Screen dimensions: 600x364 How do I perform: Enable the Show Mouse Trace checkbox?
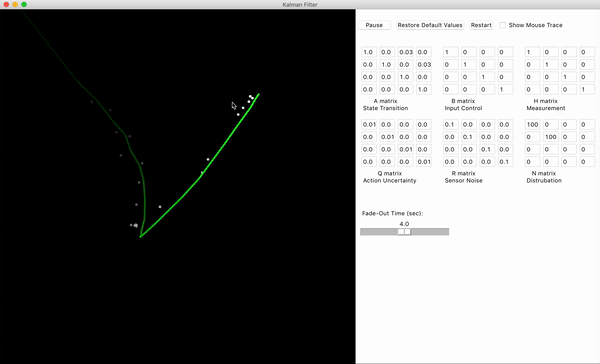(x=502, y=25)
